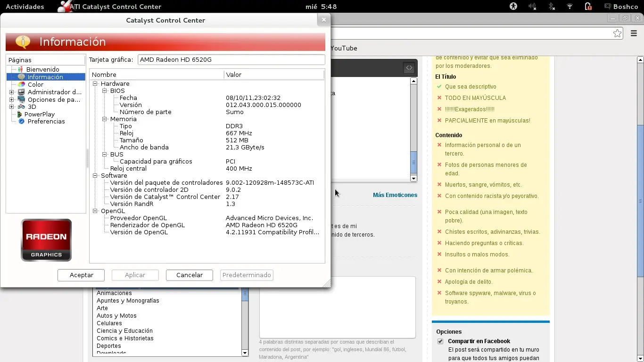
Task: Expand the Administrador de pantallas tree node
Action: click(12, 92)
